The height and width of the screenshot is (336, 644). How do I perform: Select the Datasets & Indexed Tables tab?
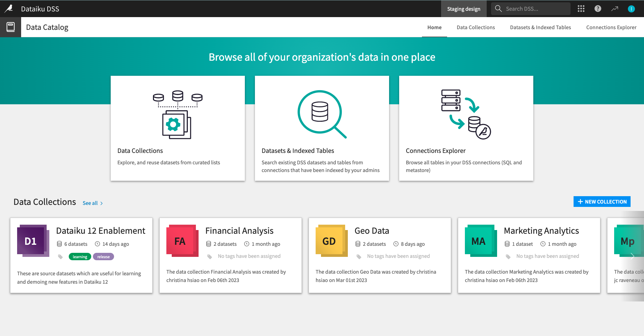[x=540, y=27]
